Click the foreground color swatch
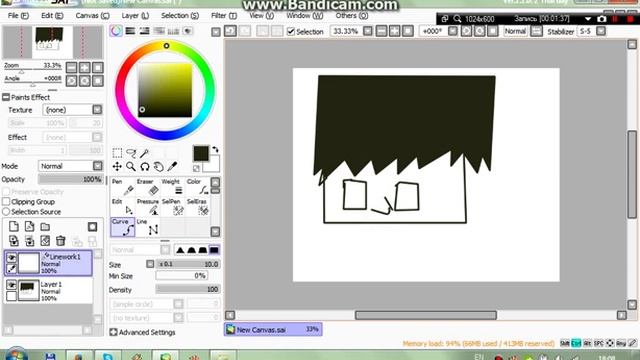The height and width of the screenshot is (360, 640). (200, 154)
